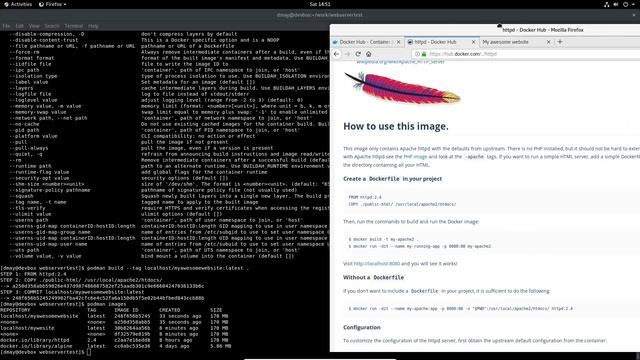
Task: Click the Configuration heading
Action: click(362, 327)
